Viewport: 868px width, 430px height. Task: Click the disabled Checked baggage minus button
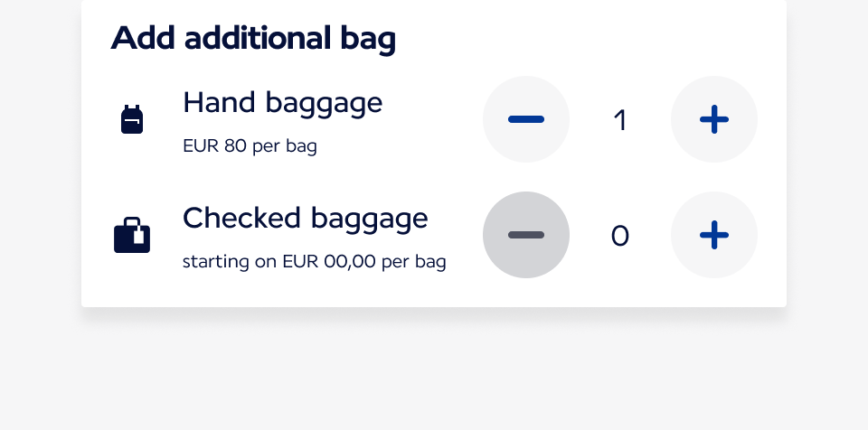[526, 235]
